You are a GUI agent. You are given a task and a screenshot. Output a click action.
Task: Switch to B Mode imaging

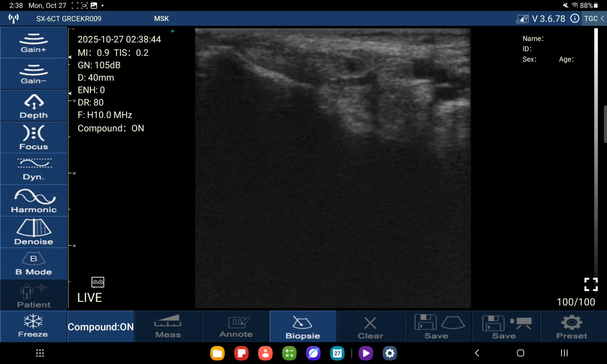[34, 264]
